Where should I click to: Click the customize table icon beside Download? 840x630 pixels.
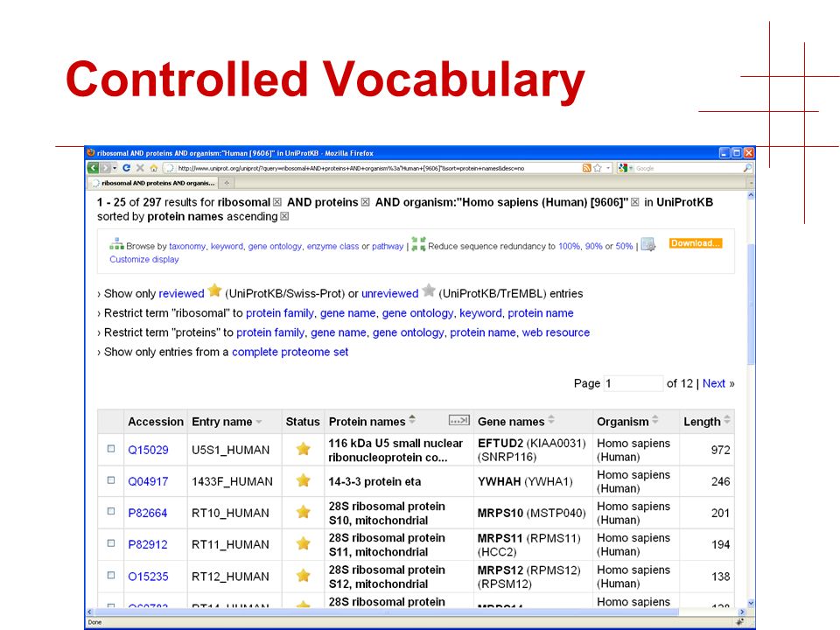coord(648,244)
